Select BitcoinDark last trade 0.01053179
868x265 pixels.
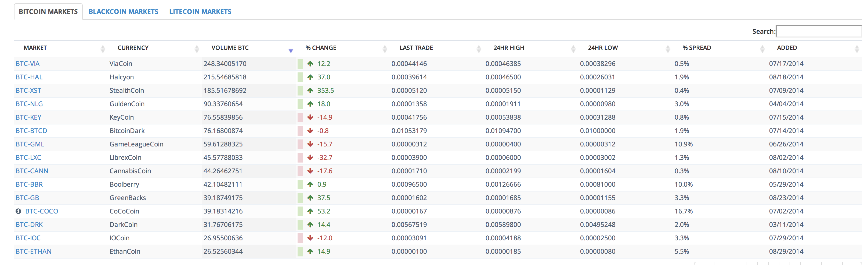(409, 131)
